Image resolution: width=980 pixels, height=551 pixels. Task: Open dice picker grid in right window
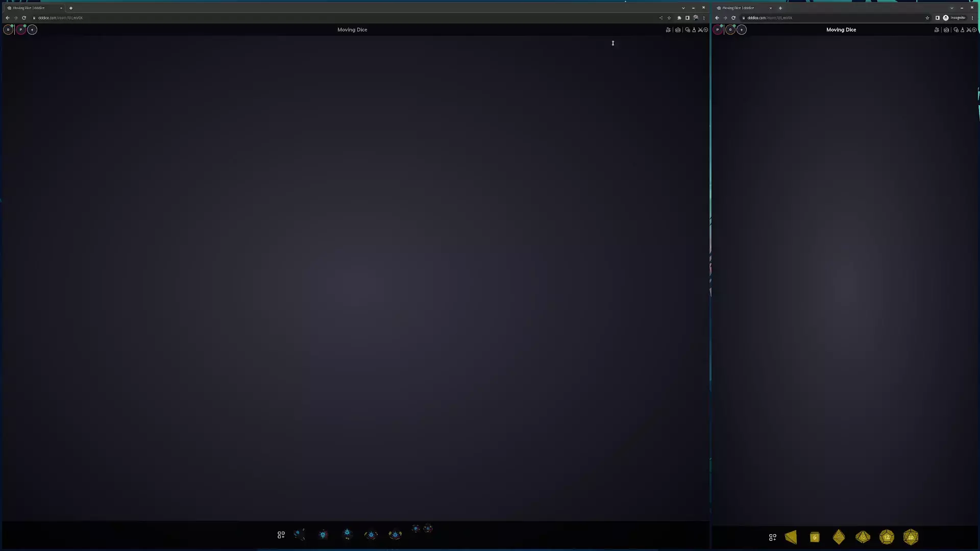[x=772, y=537]
